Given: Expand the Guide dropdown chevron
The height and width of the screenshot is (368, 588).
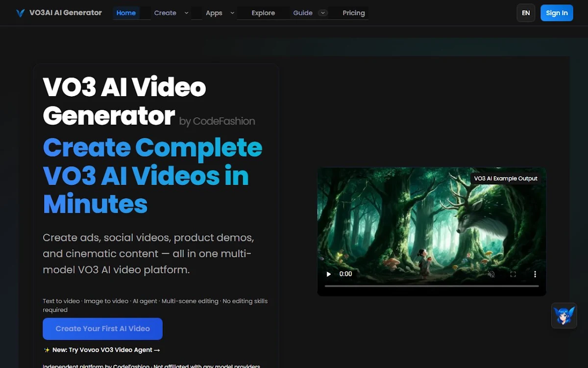Looking at the screenshot, I should [323, 13].
